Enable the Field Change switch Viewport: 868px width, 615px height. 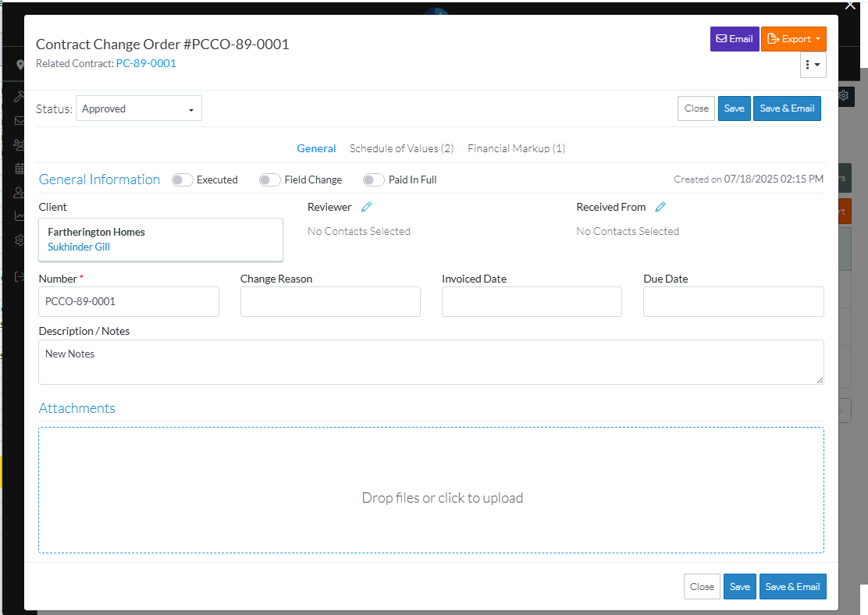click(x=270, y=180)
